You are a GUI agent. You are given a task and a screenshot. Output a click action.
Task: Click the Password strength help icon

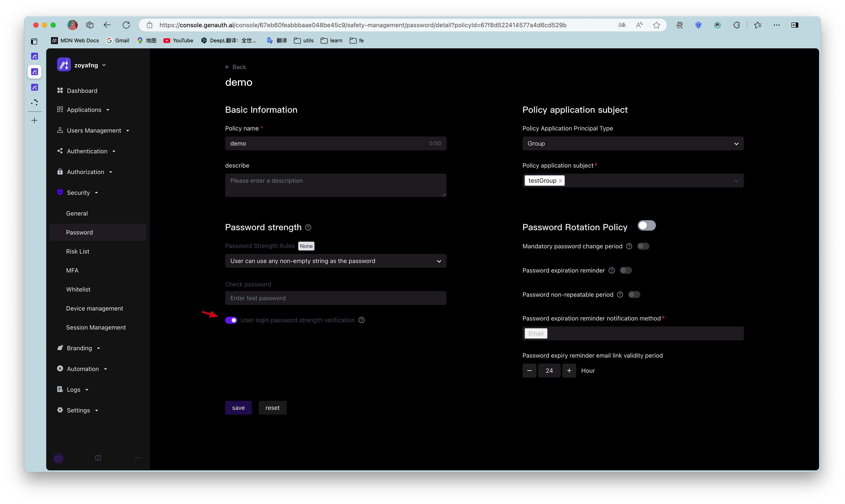[308, 228]
